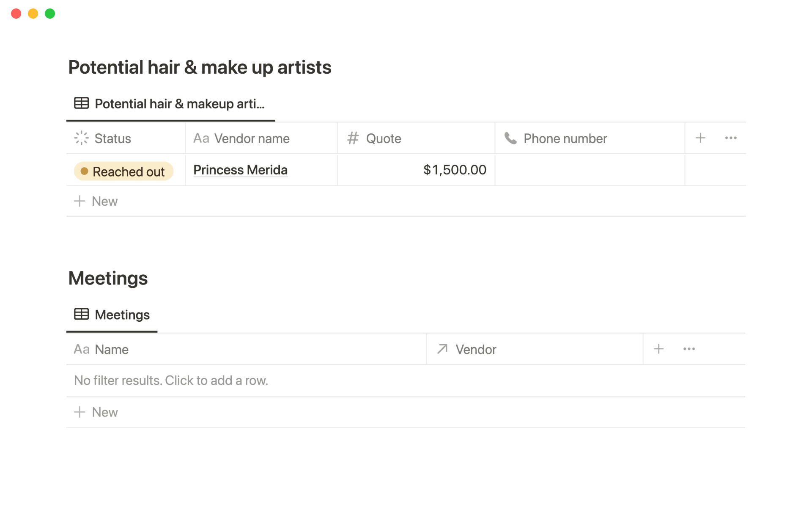Image resolution: width=812 pixels, height=508 pixels.
Task: Select the Meetings table view tab
Action: pyautogui.click(x=112, y=315)
